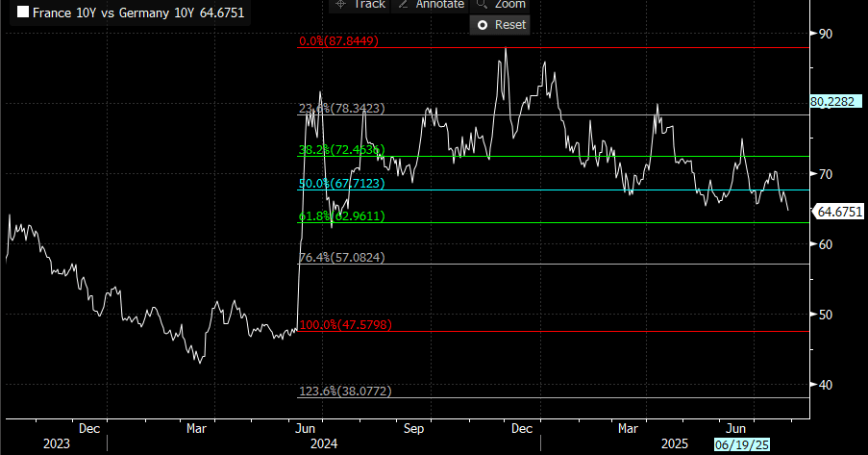Select the 61.8%(62.9611) Fibonacci label

(341, 216)
